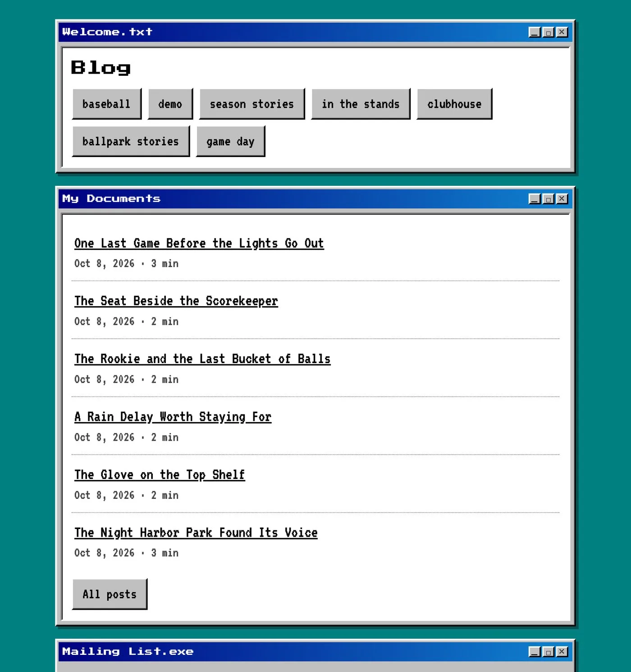Minimize the Welcome.txt window
The image size is (631, 672).
pos(535,32)
